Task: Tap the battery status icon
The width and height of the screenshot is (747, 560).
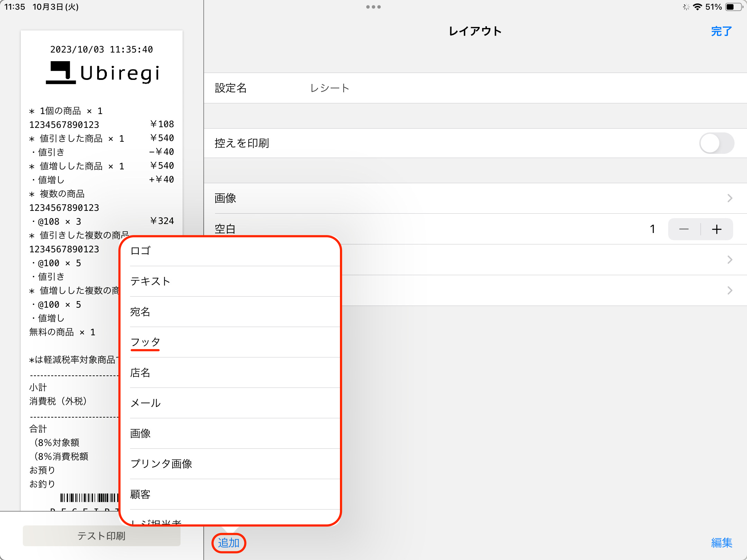Action: pos(734,7)
